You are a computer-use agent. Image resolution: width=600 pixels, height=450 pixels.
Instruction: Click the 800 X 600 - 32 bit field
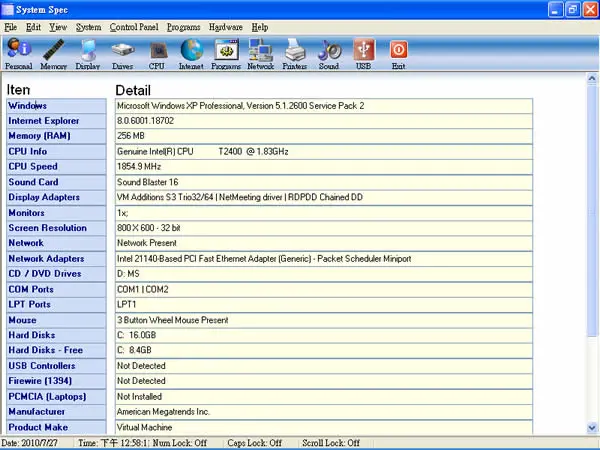pos(324,228)
